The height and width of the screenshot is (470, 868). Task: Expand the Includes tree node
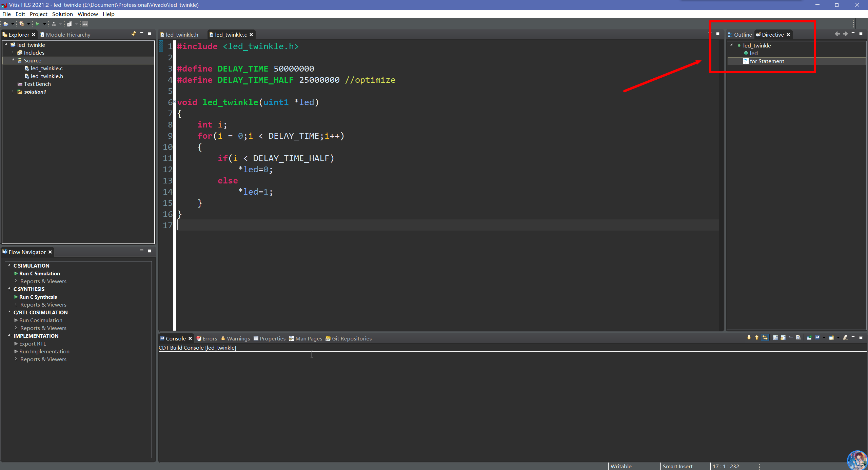click(13, 53)
